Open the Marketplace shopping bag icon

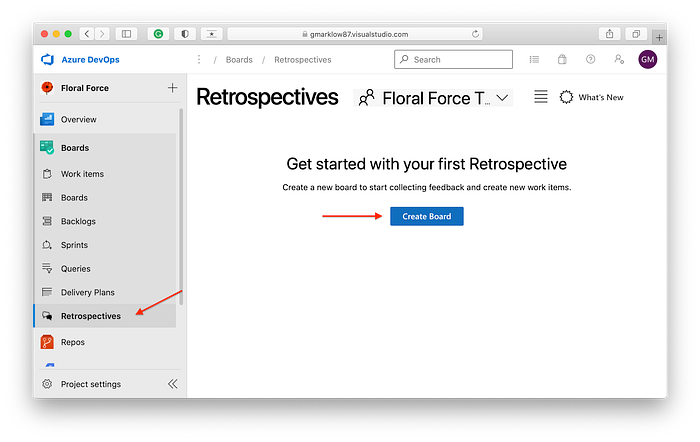[562, 59]
